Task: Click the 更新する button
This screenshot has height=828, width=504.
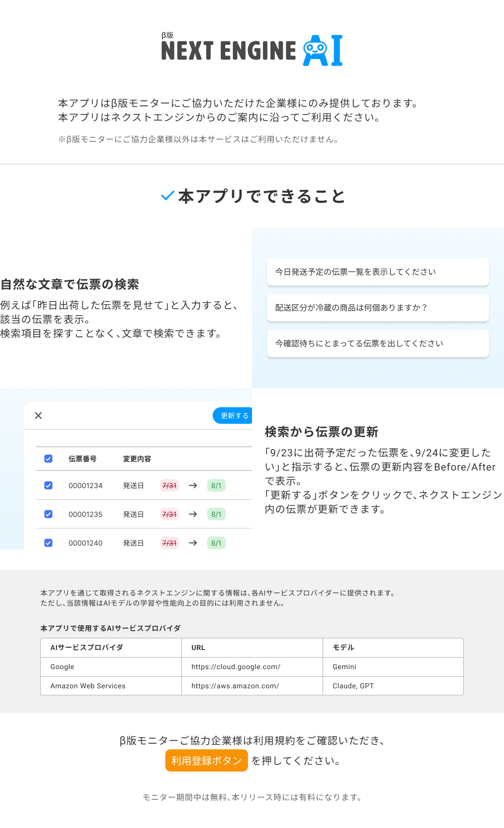Action: coord(232,416)
